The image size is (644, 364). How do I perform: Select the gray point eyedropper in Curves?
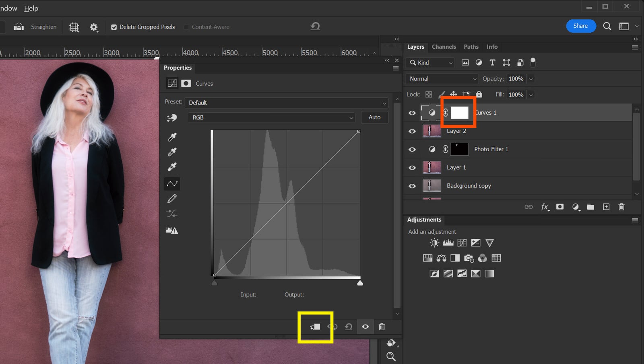tap(172, 152)
